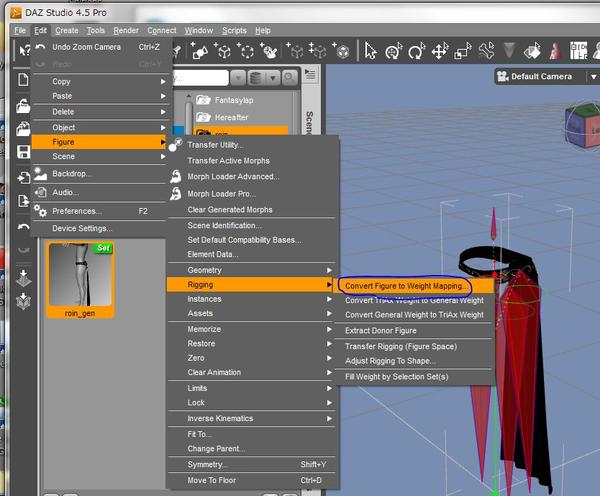Click the red figure icon in top toolbar
Image resolution: width=600 pixels, height=496 pixels.
pos(554,51)
